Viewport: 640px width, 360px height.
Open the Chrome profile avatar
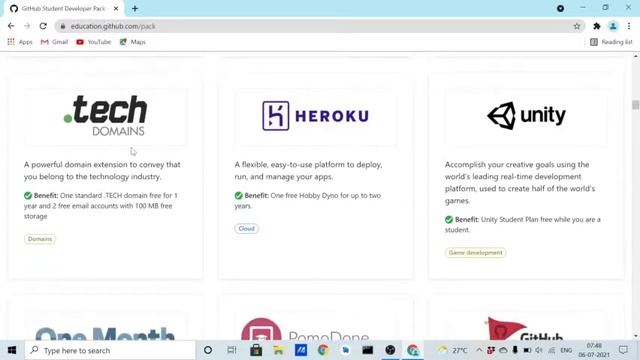(613, 26)
